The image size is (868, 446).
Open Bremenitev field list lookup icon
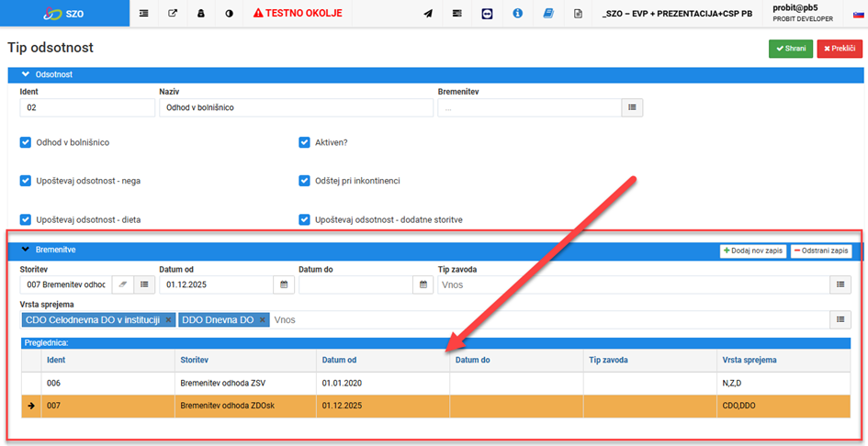coord(632,108)
